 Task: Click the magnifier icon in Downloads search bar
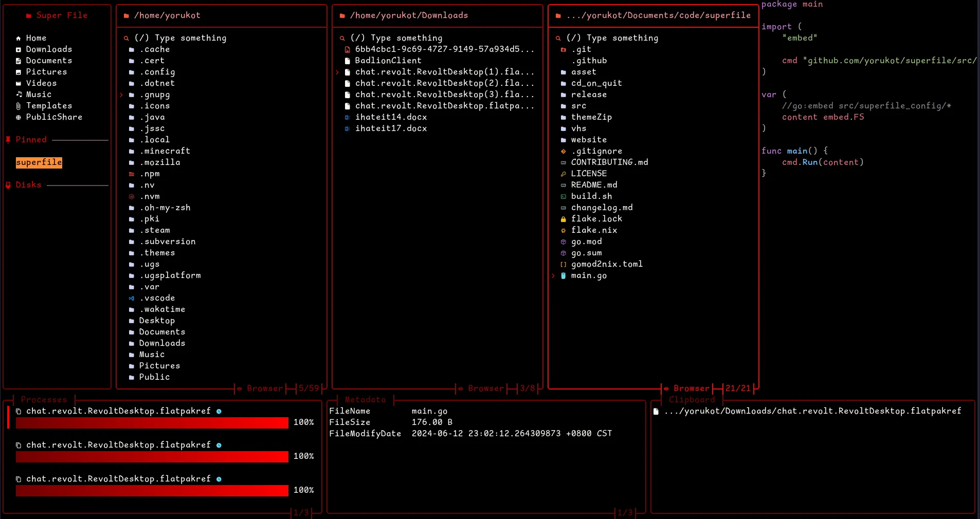coord(342,38)
